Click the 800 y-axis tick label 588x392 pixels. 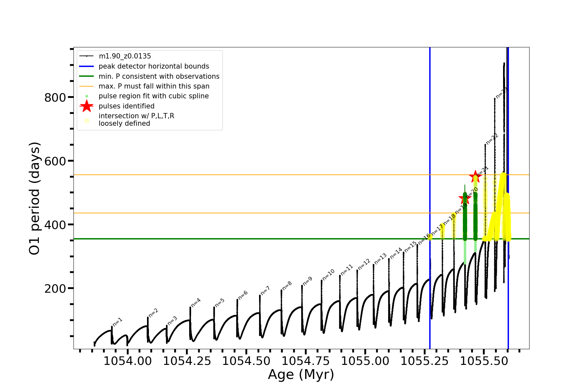coord(55,97)
